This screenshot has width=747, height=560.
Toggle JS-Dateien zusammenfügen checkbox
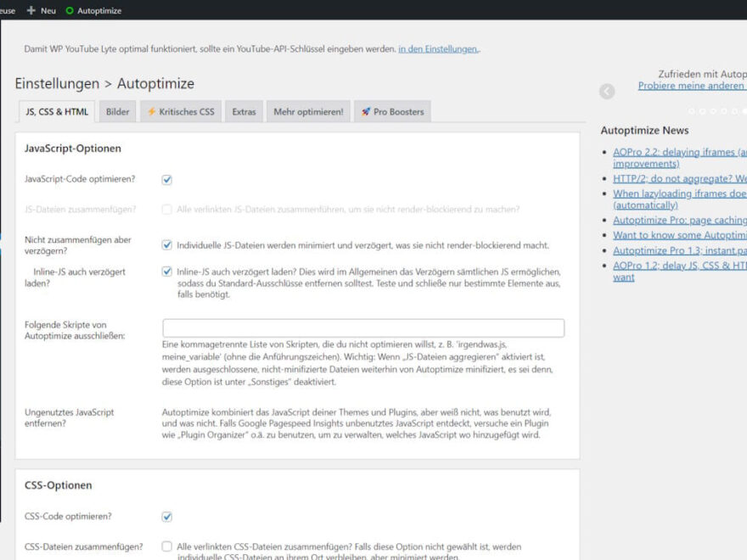pos(166,210)
